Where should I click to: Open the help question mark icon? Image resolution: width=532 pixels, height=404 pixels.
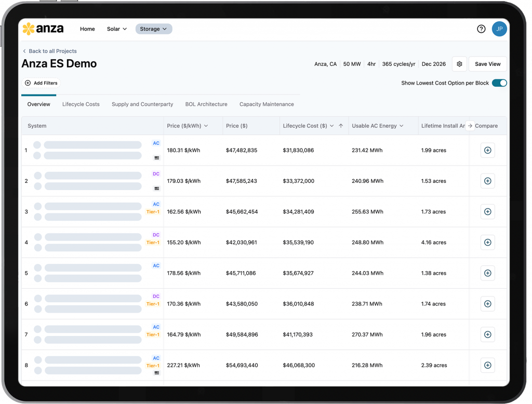coord(481,29)
